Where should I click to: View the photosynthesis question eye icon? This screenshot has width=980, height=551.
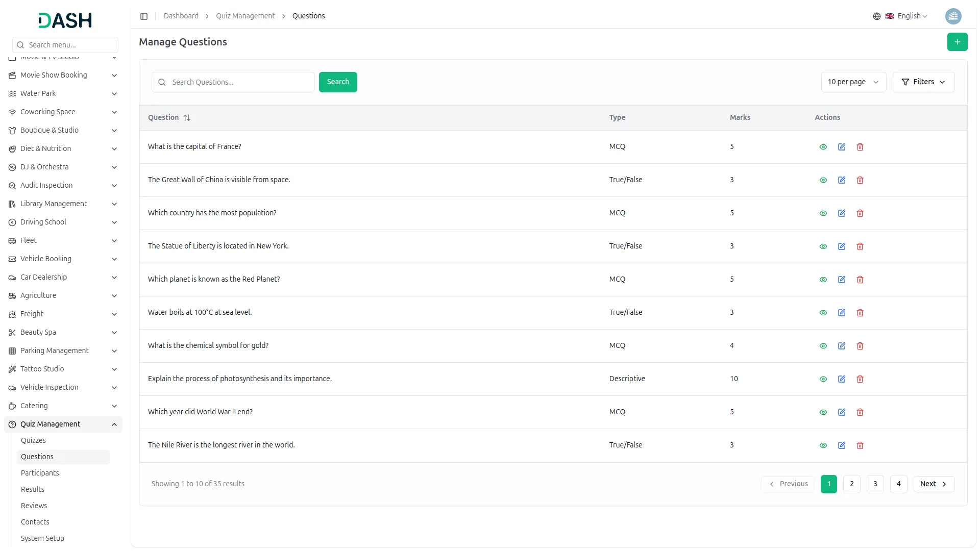pos(823,379)
